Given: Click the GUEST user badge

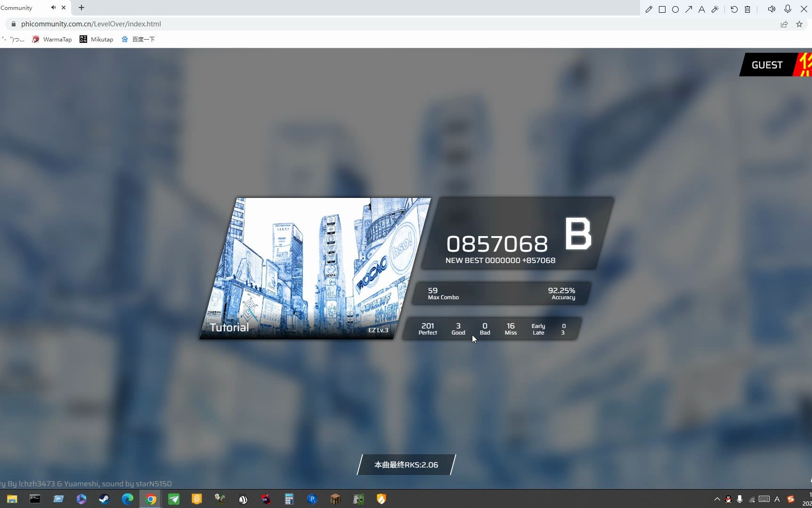Looking at the screenshot, I should pos(767,65).
